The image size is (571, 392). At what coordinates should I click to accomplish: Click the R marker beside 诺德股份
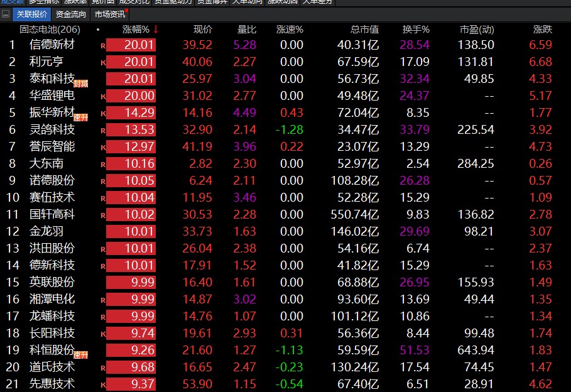[103, 182]
